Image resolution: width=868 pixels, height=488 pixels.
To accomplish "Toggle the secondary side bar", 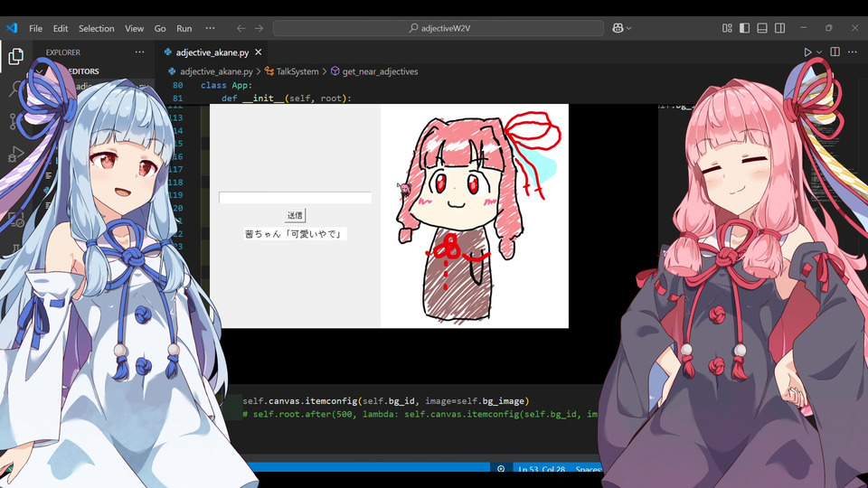I will tap(780, 28).
